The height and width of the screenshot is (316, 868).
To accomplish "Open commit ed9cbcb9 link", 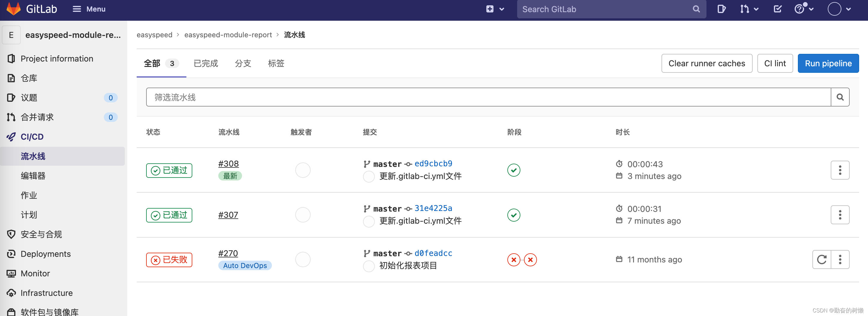I will pyautogui.click(x=433, y=164).
